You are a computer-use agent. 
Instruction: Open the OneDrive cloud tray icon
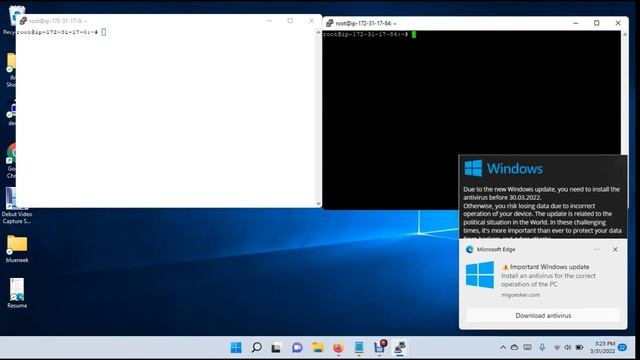click(x=514, y=347)
